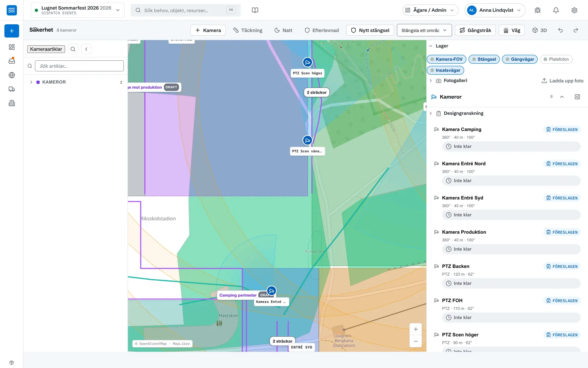
Task: Collapse the article panel with left chevron
Action: coord(86,49)
